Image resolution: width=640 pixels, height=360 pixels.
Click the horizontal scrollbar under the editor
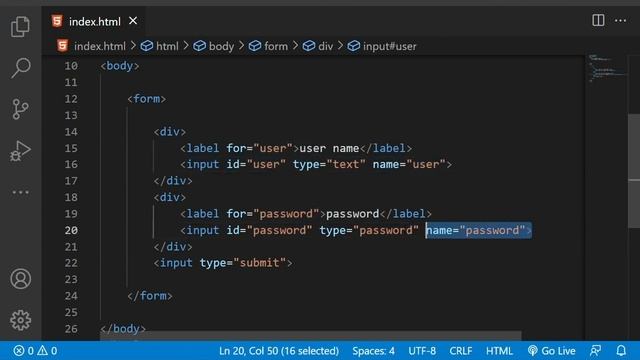(x=311, y=336)
